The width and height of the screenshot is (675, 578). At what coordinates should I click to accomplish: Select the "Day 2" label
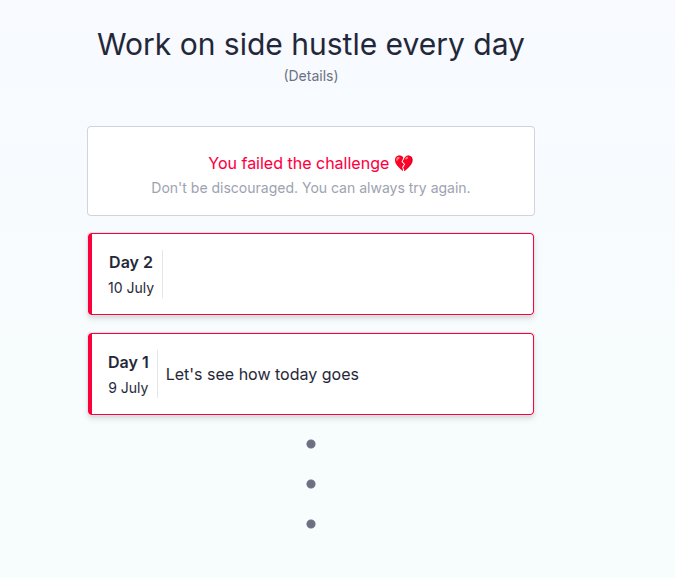[131, 262]
